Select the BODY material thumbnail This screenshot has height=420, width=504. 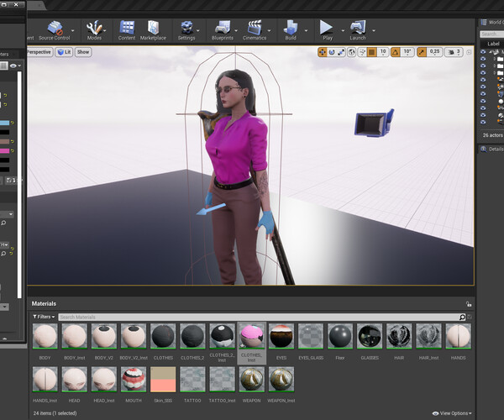[x=45, y=336]
